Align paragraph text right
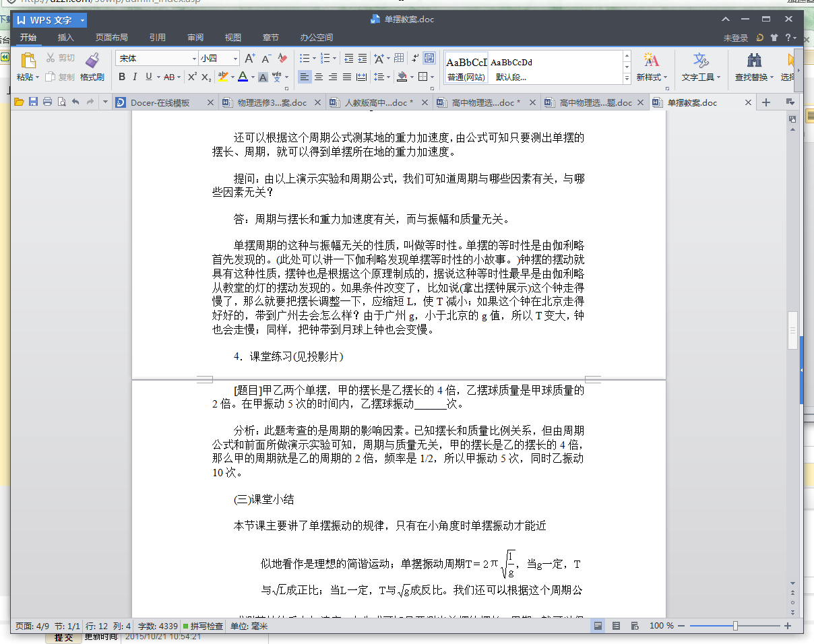 click(x=333, y=77)
